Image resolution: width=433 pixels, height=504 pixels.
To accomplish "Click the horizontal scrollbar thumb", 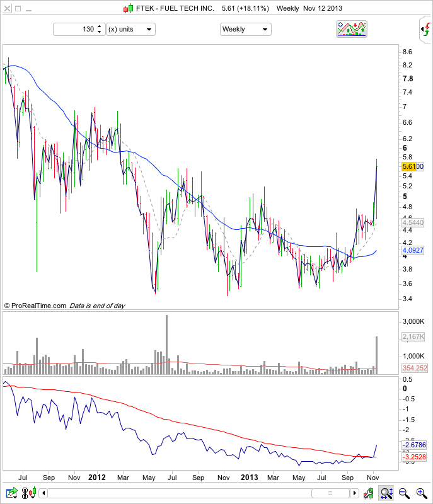I will pos(330,493).
